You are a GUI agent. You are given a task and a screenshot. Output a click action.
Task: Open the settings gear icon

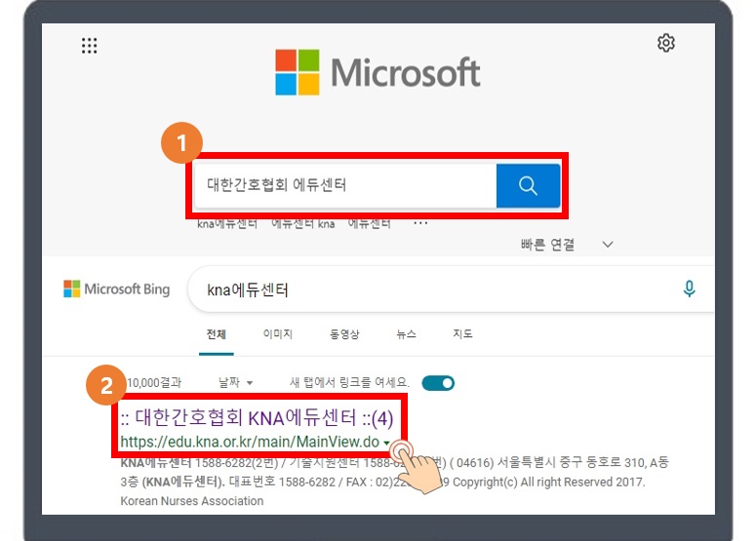[x=666, y=43]
